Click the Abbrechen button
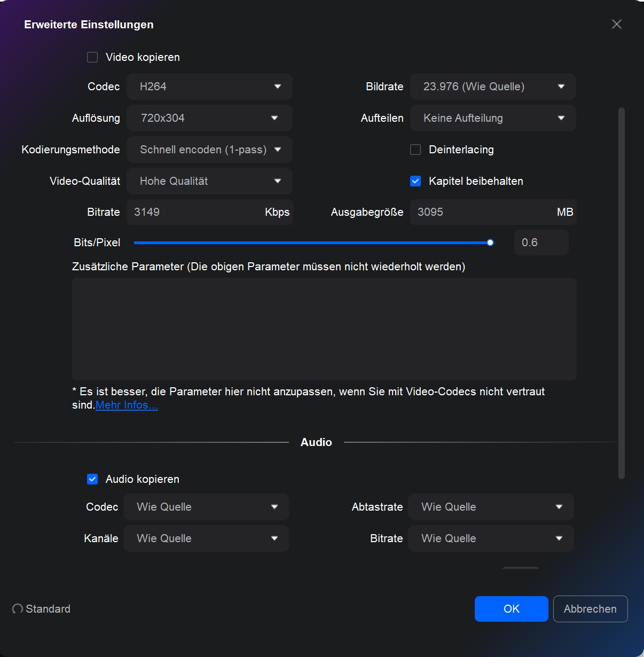 point(591,609)
